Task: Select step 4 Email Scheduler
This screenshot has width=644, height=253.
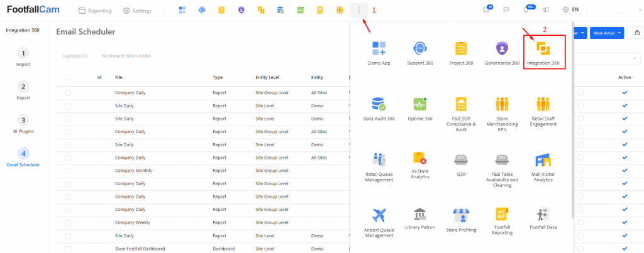Action: point(23,158)
